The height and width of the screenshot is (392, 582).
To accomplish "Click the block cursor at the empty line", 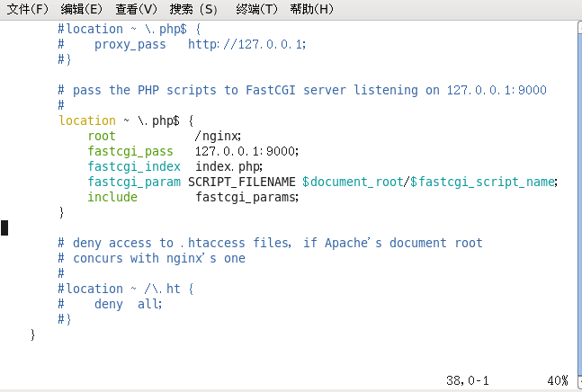I will click(4, 227).
